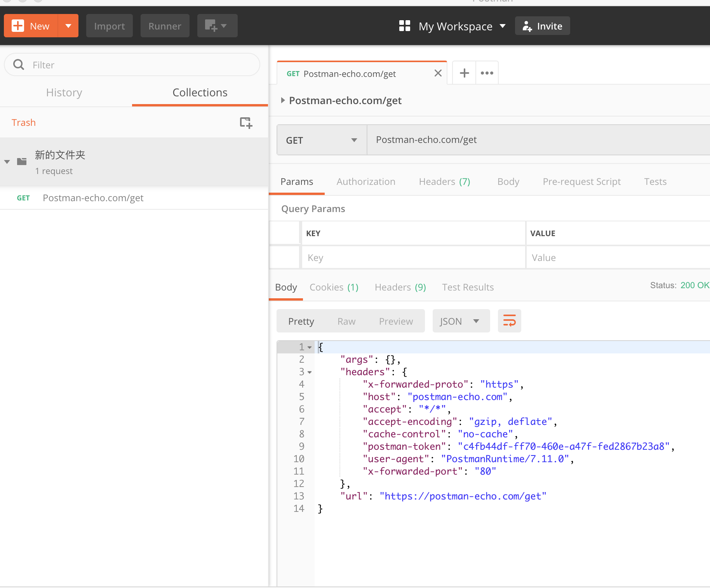The height and width of the screenshot is (588, 710).
Task: Open the New button dropdown arrow
Action: 68,26
